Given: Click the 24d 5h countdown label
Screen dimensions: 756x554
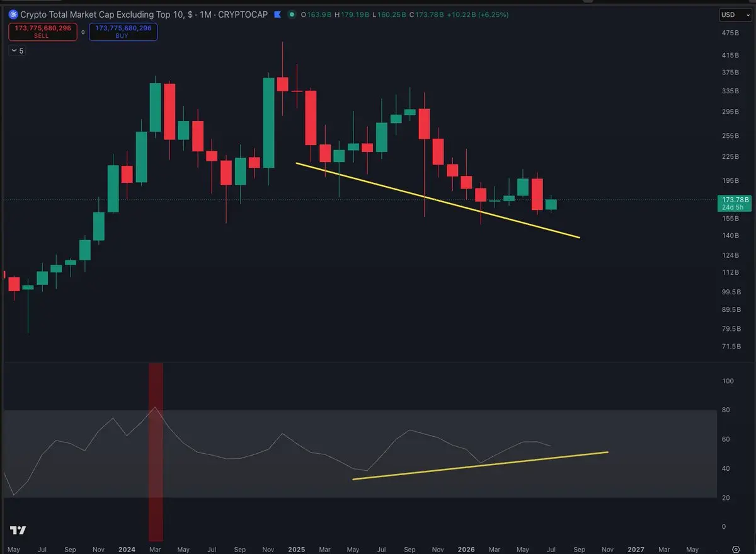Looking at the screenshot, I should point(733,207).
